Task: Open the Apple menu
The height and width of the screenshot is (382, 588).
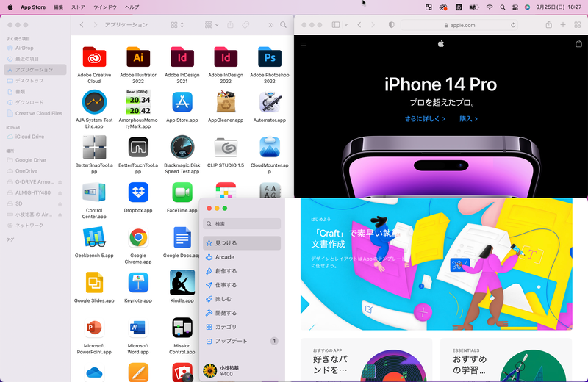Action: point(10,7)
